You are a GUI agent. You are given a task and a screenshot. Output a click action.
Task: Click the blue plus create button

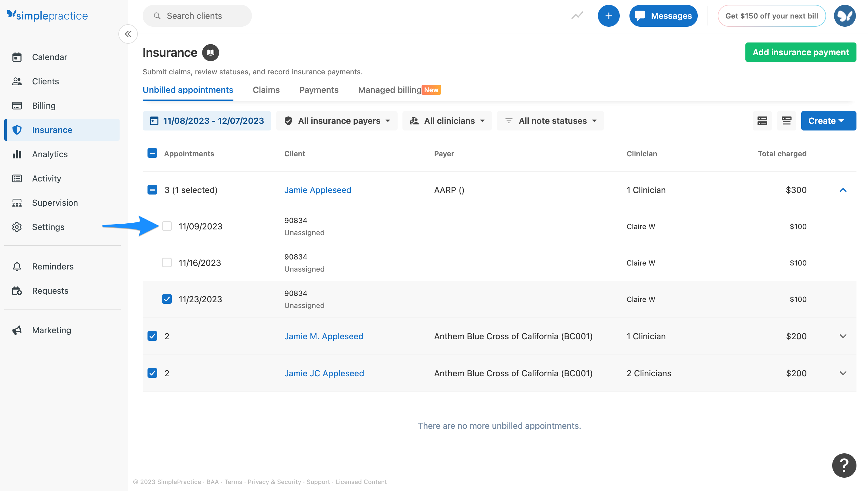click(608, 15)
